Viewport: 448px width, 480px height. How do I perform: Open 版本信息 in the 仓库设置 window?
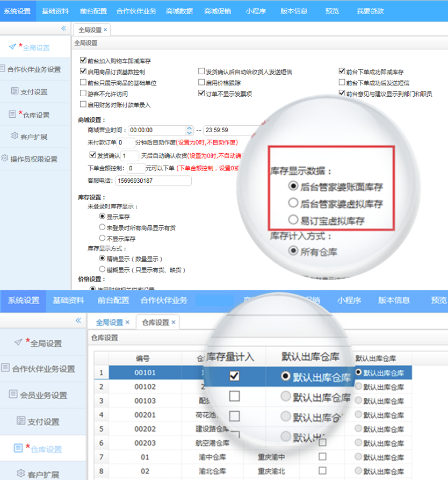pos(394,300)
